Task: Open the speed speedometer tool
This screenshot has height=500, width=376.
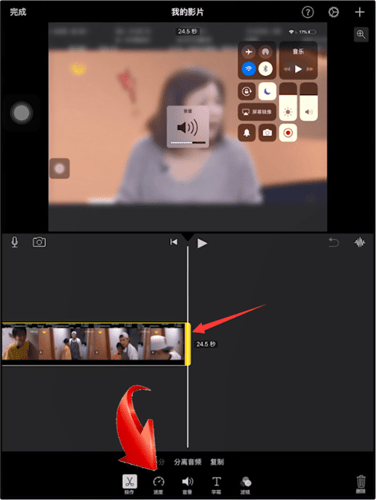Action: point(158,485)
